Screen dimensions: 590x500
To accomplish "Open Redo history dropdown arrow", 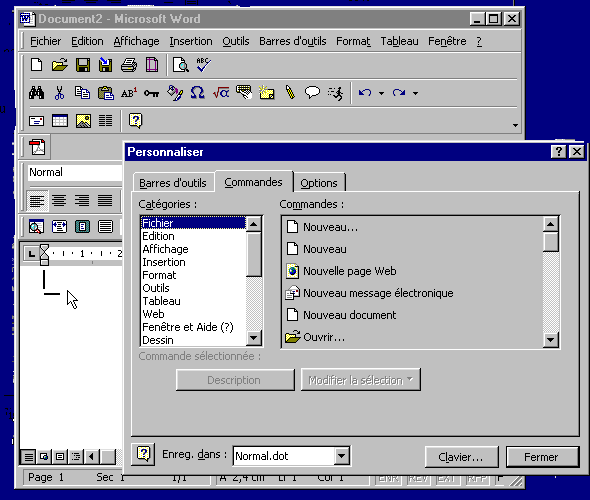I will pyautogui.click(x=415, y=93).
